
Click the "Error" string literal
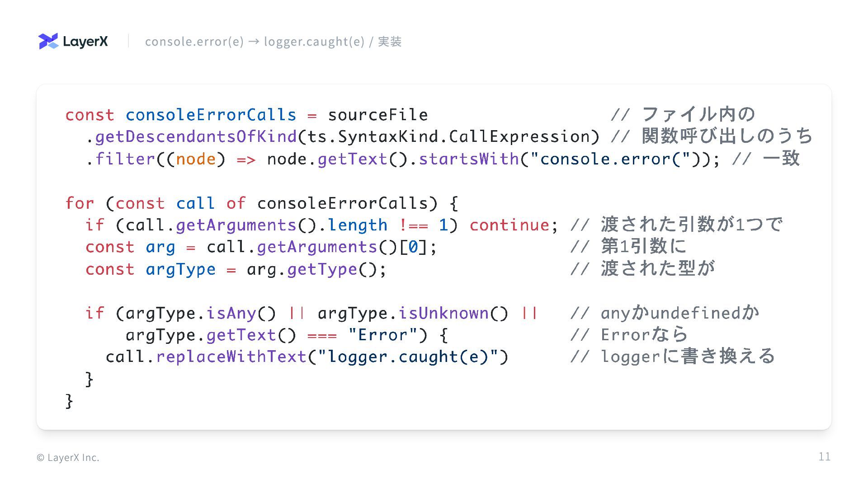click(382, 335)
